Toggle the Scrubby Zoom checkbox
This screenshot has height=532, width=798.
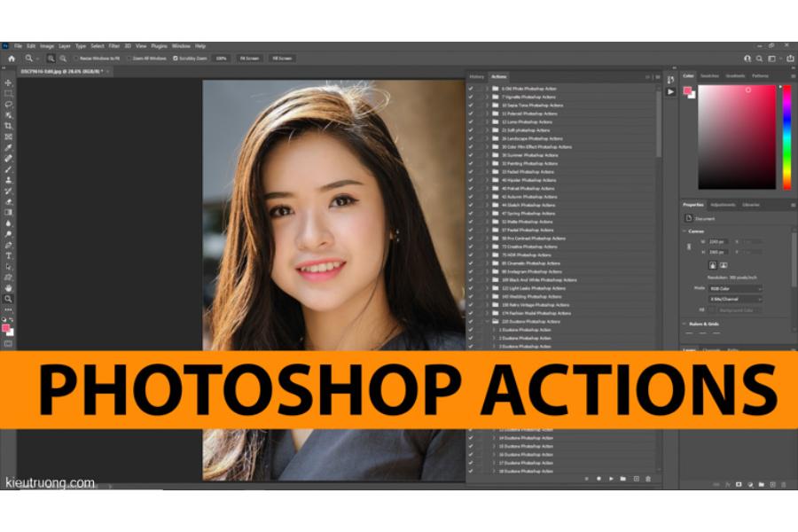pyautogui.click(x=176, y=59)
